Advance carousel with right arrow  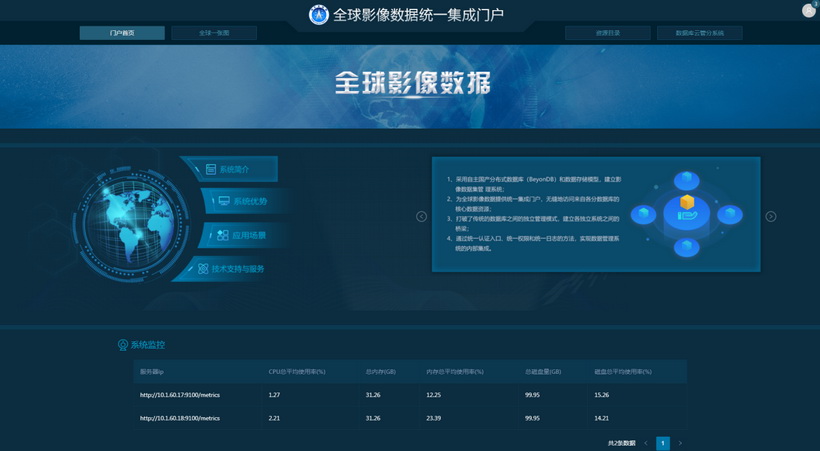(x=770, y=216)
